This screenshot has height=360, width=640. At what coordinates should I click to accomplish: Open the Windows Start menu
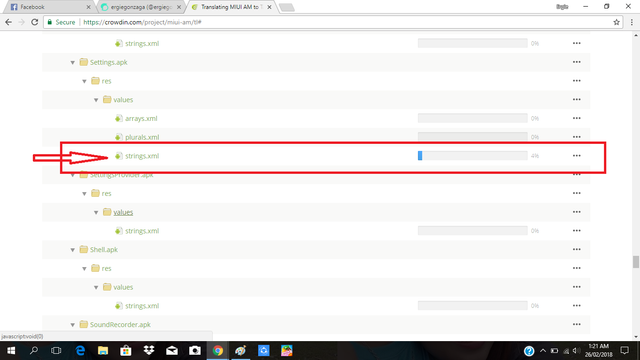(11, 351)
